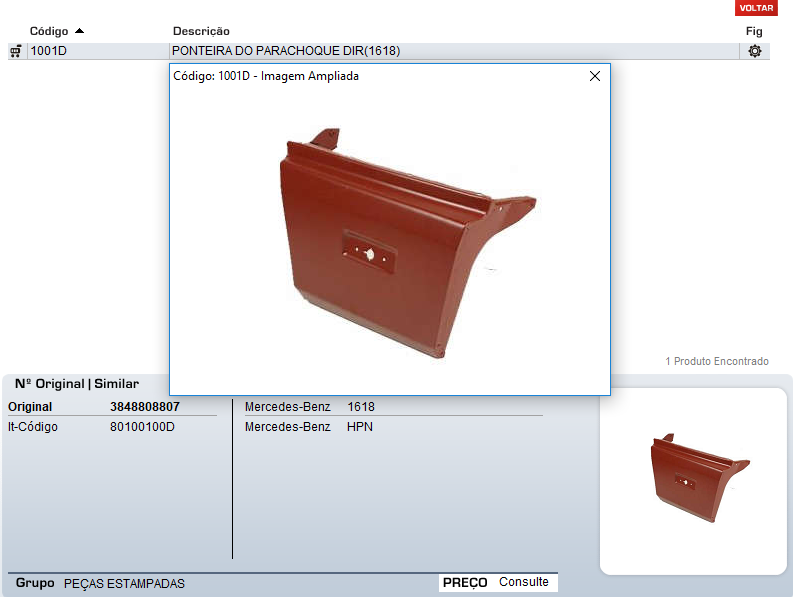
Task: Click the gear icon in the Fig column
Action: [x=754, y=51]
